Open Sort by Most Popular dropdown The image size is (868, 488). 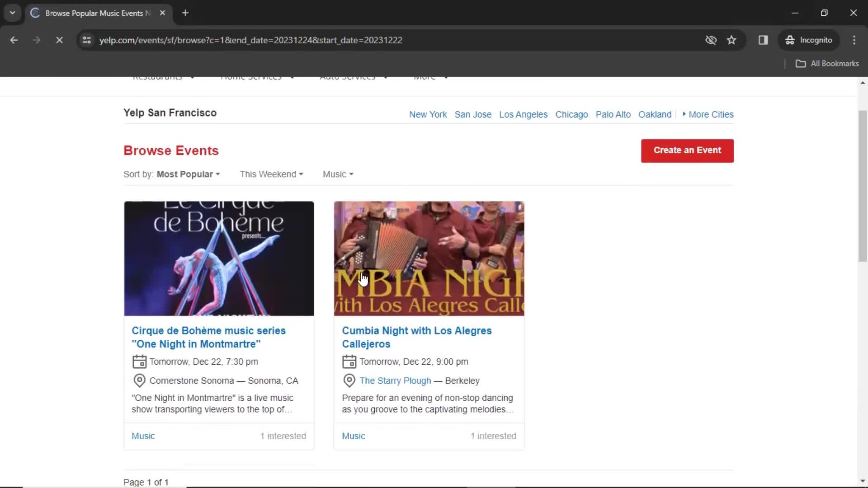pos(172,174)
